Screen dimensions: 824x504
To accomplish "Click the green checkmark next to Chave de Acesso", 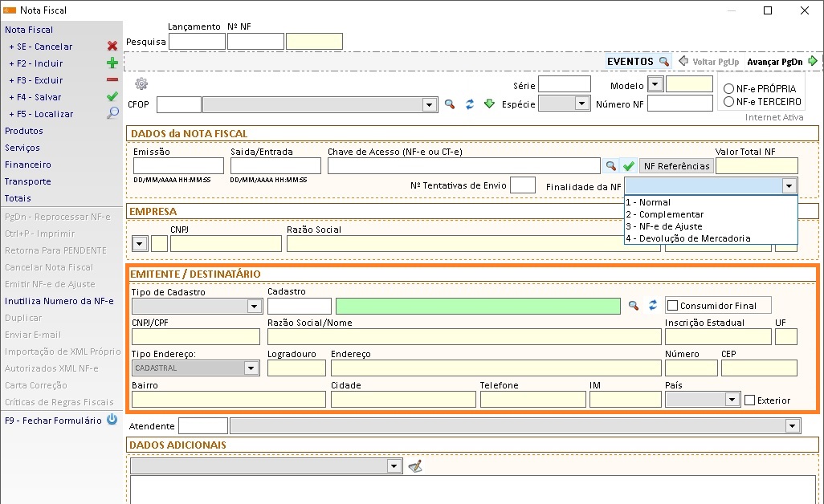I will tap(628, 166).
